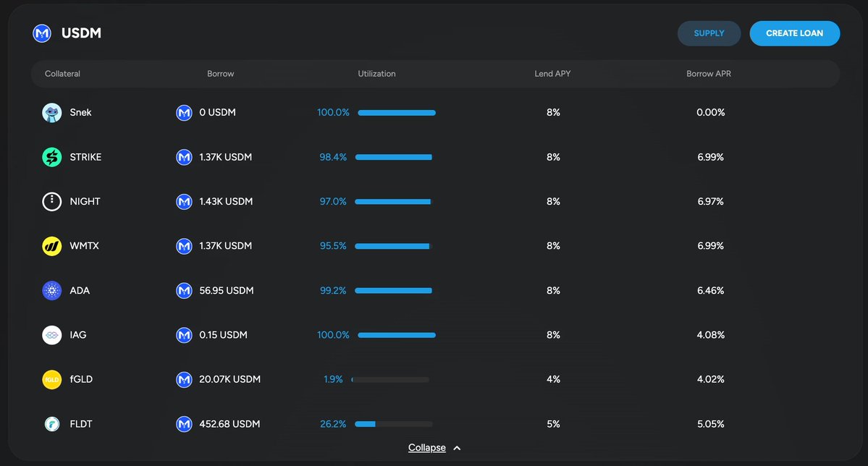Click the Snek collateral token icon
The width and height of the screenshot is (868, 466).
click(x=52, y=112)
